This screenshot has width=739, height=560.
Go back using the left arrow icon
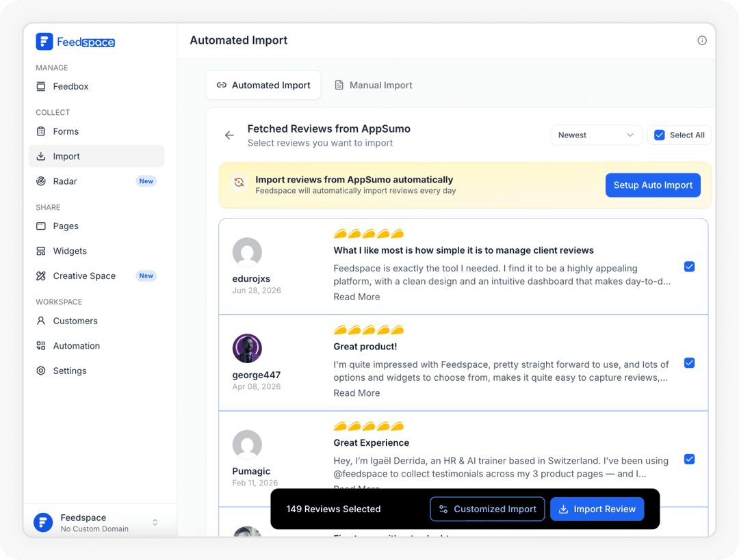pyautogui.click(x=229, y=135)
